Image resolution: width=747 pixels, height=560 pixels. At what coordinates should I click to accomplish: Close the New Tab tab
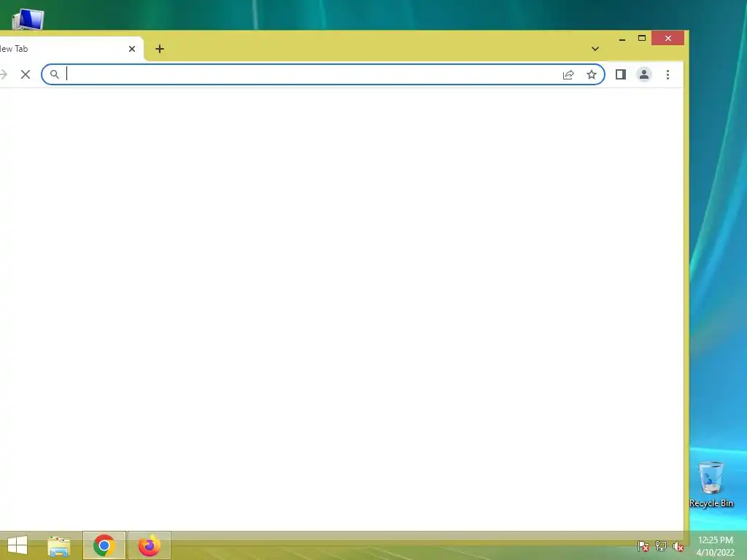click(x=132, y=49)
